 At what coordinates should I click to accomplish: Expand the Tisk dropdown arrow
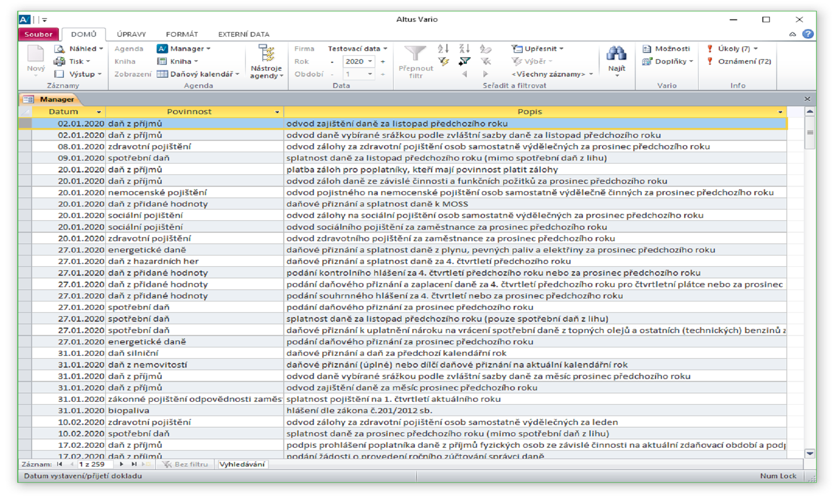point(88,61)
